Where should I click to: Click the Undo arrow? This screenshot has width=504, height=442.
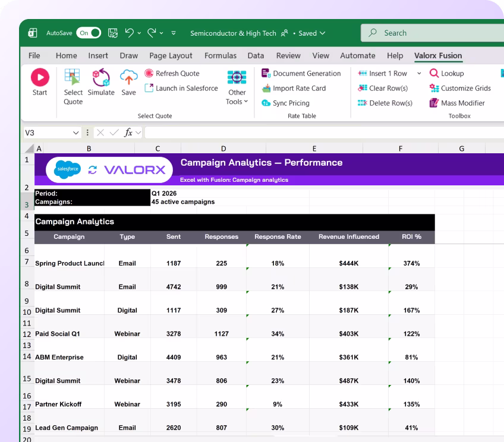click(129, 33)
